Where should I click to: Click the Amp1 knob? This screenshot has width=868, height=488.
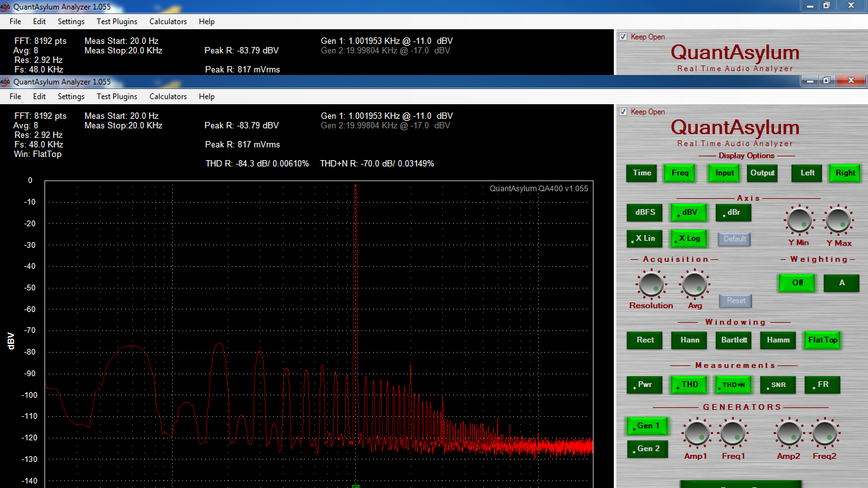tap(696, 433)
